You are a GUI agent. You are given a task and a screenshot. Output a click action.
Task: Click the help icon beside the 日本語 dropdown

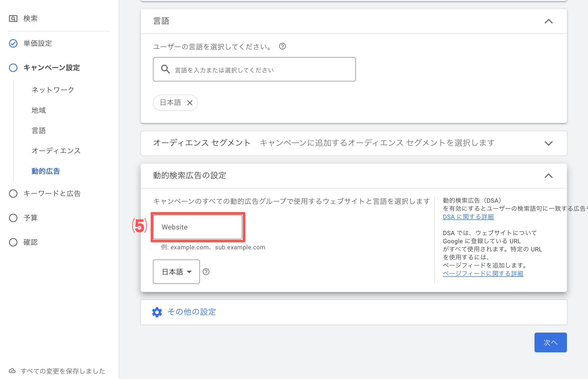206,272
